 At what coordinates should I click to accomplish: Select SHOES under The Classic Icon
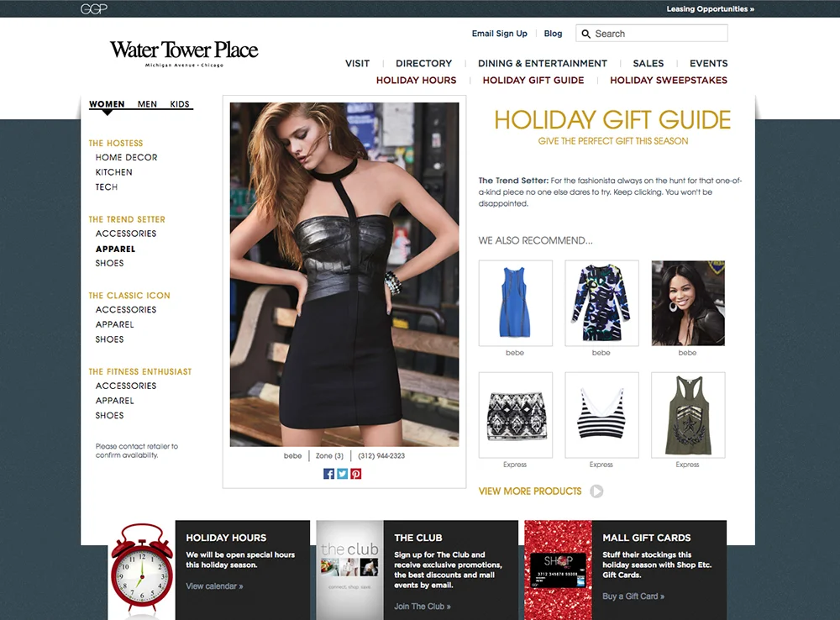click(109, 339)
